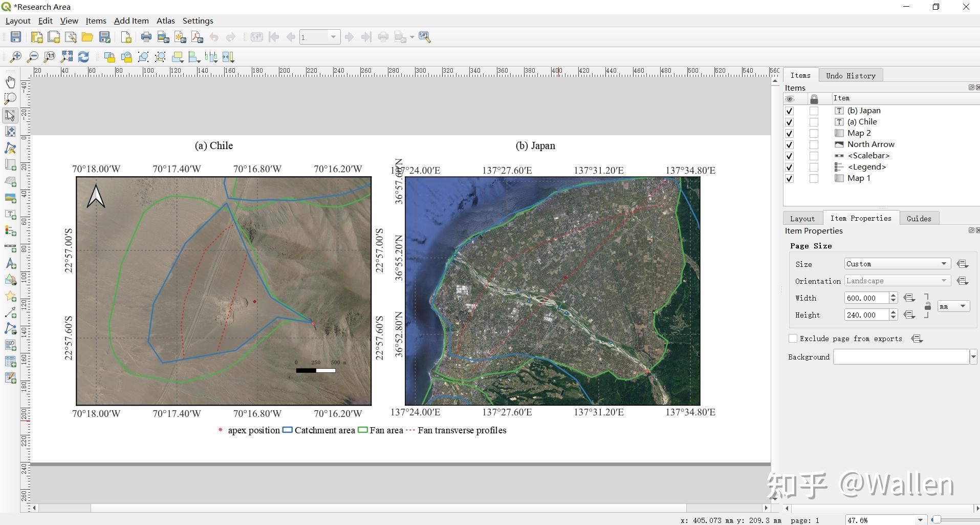Switch to the Undo History tab
The width and height of the screenshot is (980, 525).
click(850, 76)
